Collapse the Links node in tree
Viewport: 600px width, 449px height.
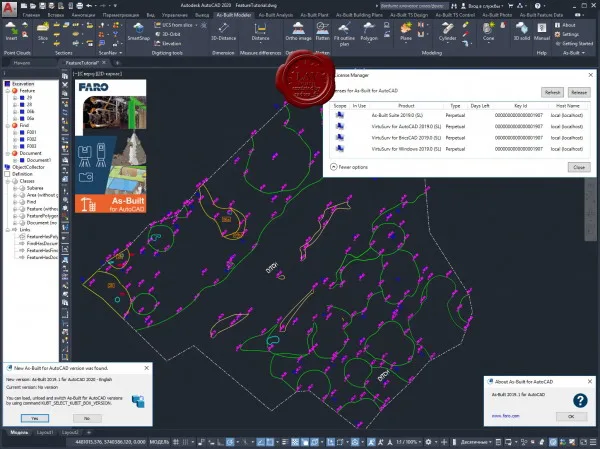[8, 230]
